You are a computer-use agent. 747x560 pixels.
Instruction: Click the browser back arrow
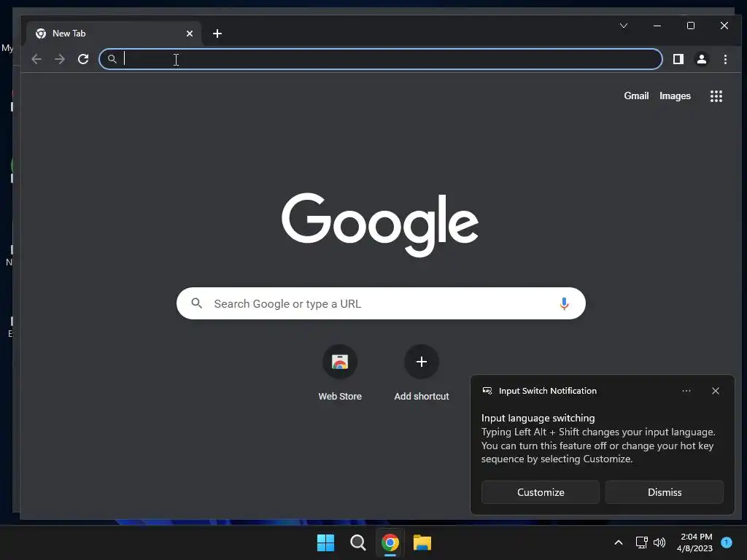click(36, 59)
